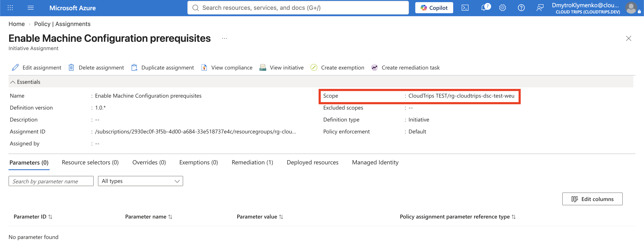Click the Definition type value Initiative
The height and width of the screenshot is (249, 644).
click(419, 120)
